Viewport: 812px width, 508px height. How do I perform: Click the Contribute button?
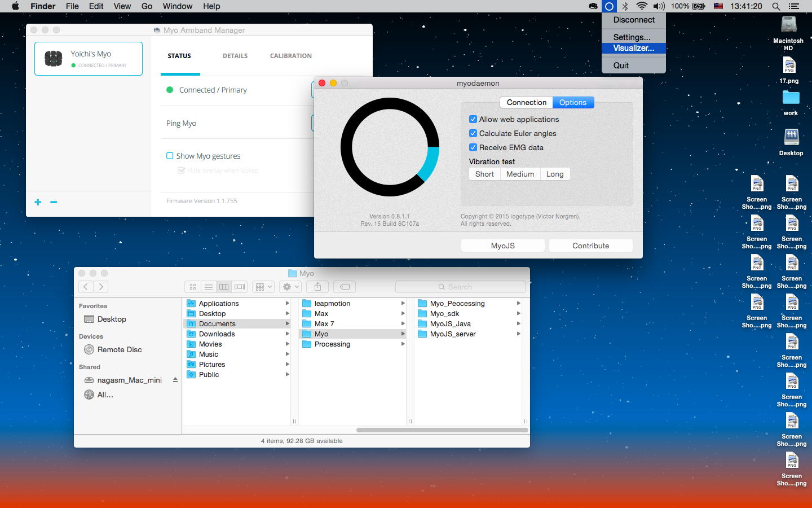591,246
